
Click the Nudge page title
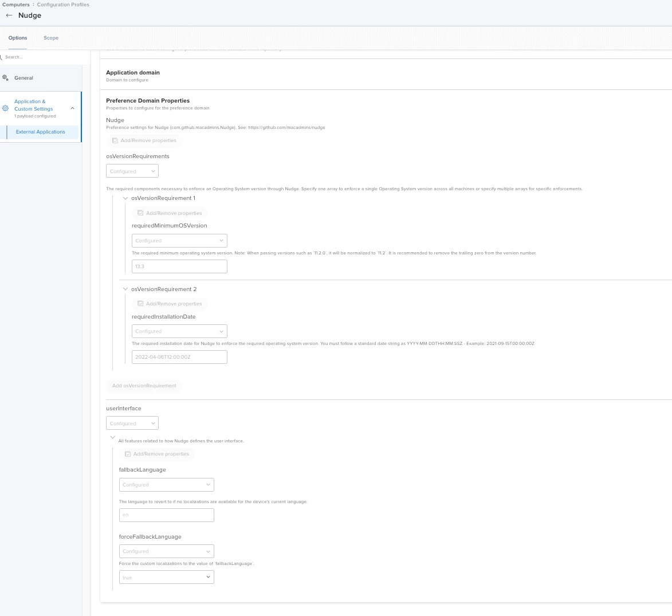point(30,15)
